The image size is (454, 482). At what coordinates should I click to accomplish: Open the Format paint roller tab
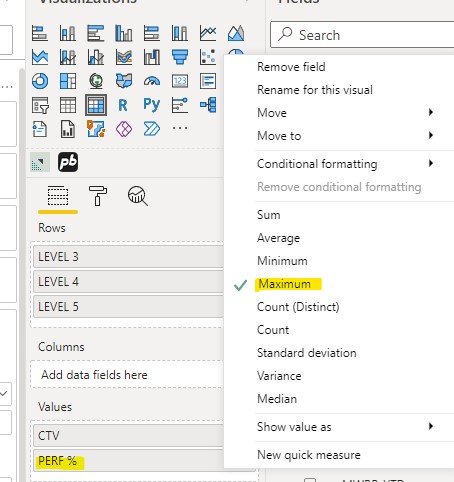[x=98, y=196]
